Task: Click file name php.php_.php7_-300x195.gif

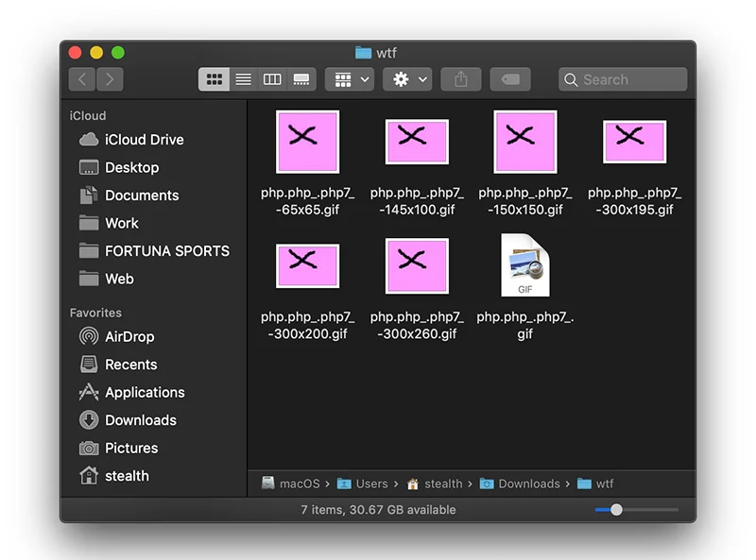Action: point(634,201)
